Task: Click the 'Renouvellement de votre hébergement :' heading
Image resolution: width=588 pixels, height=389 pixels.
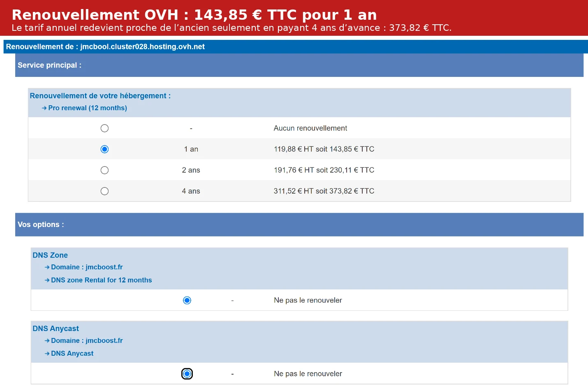Action: (x=100, y=96)
